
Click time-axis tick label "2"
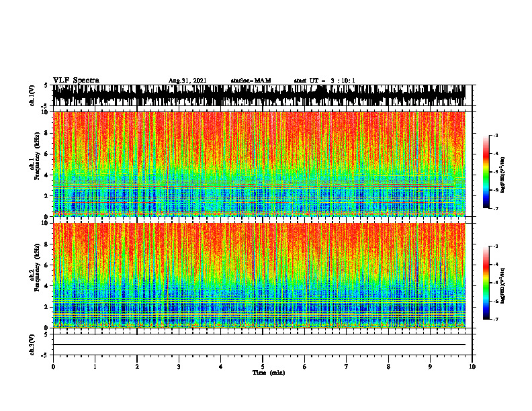click(x=137, y=367)
